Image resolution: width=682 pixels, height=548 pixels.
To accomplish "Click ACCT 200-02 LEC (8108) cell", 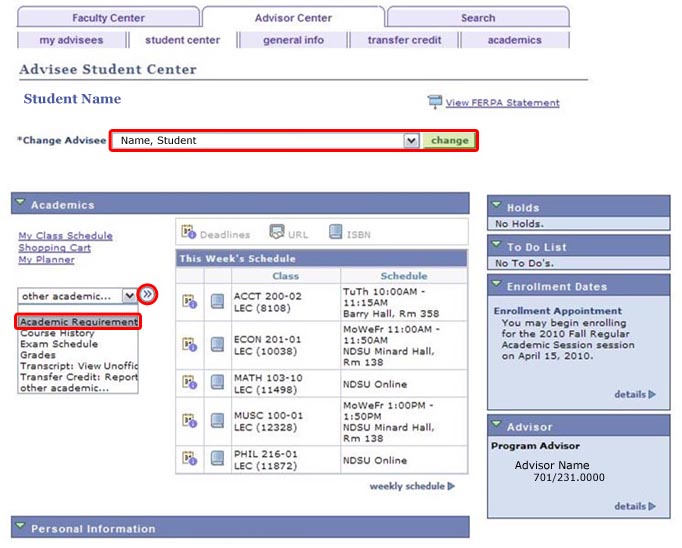I will click(286, 302).
